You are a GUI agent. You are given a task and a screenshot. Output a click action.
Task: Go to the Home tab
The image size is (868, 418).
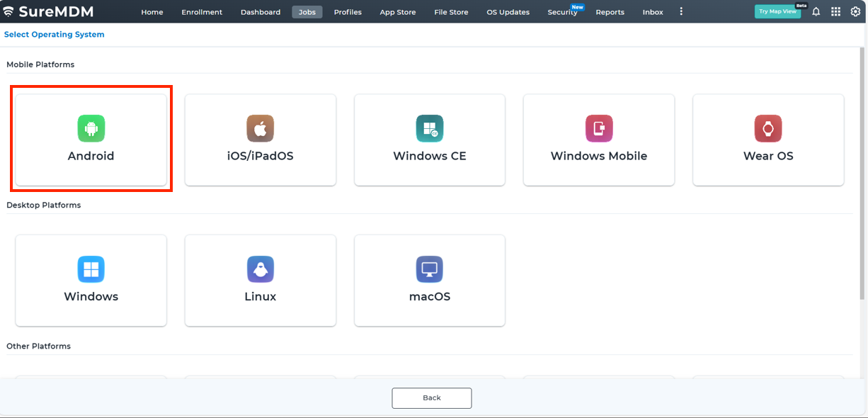click(152, 12)
